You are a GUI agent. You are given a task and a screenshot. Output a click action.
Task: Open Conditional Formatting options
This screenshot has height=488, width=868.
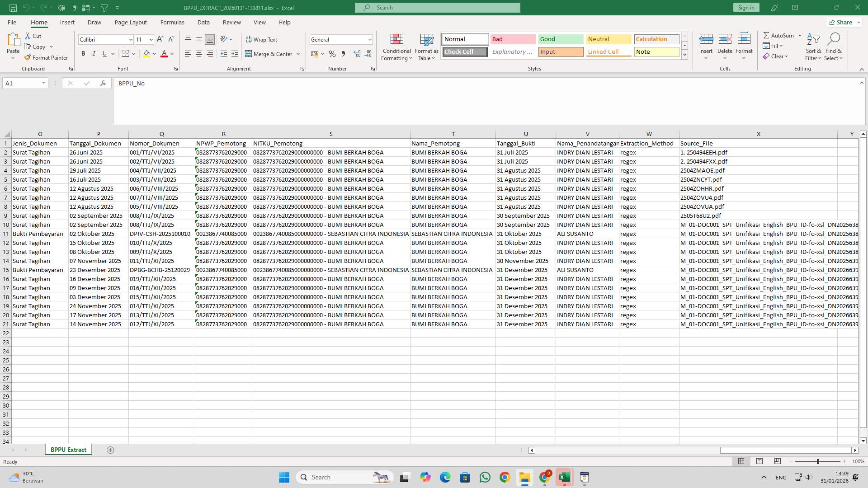396,47
